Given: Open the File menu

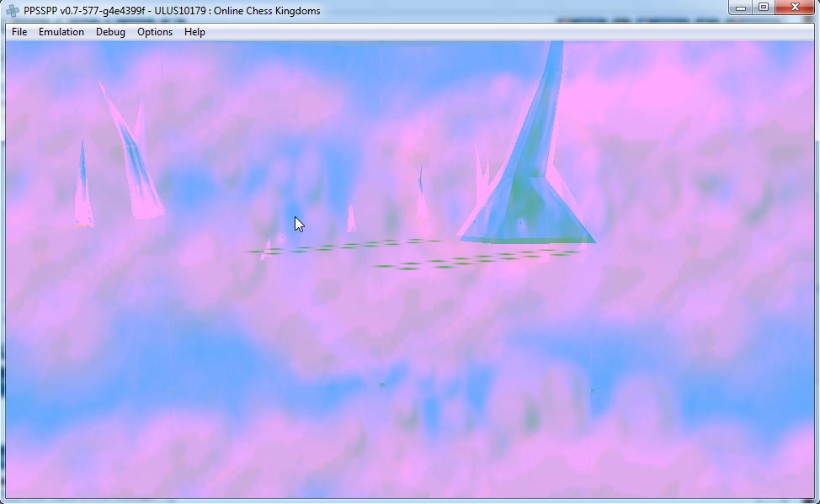Looking at the screenshot, I should 19,32.
